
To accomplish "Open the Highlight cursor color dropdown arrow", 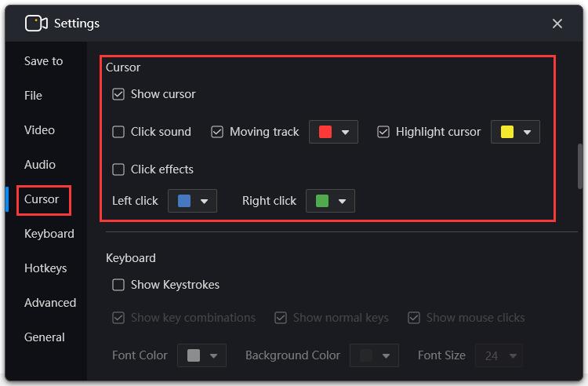I will pyautogui.click(x=527, y=132).
